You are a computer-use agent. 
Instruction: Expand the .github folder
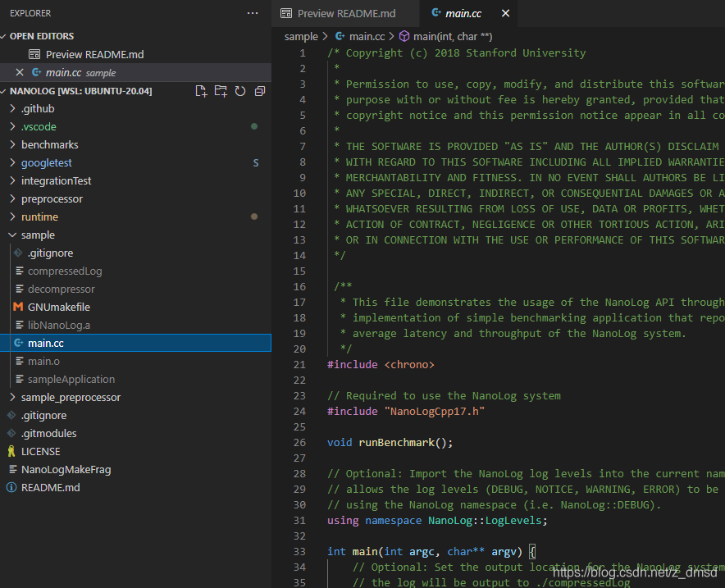coord(12,108)
